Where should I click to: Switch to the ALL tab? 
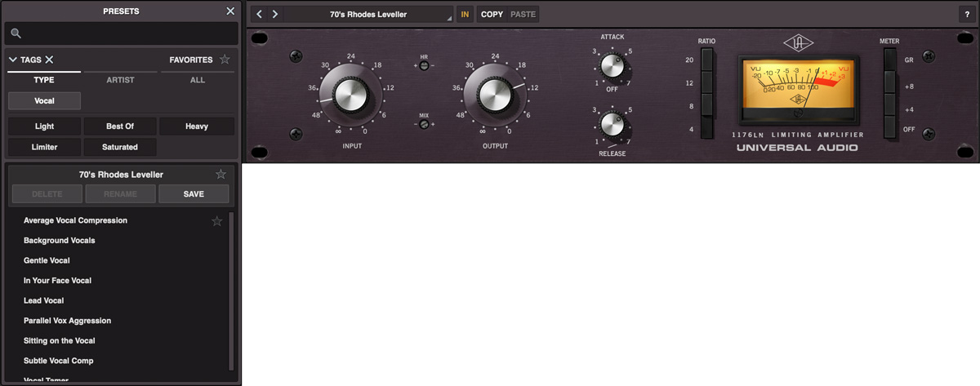pyautogui.click(x=198, y=80)
